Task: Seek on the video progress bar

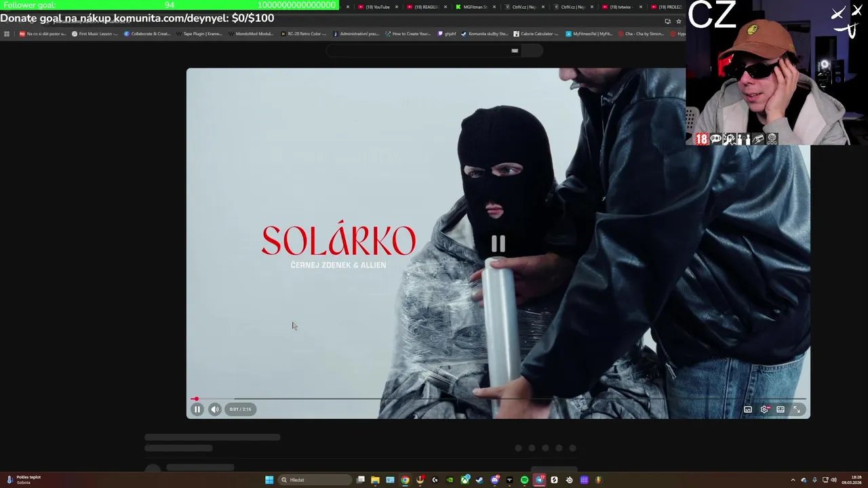Action: tap(498, 399)
